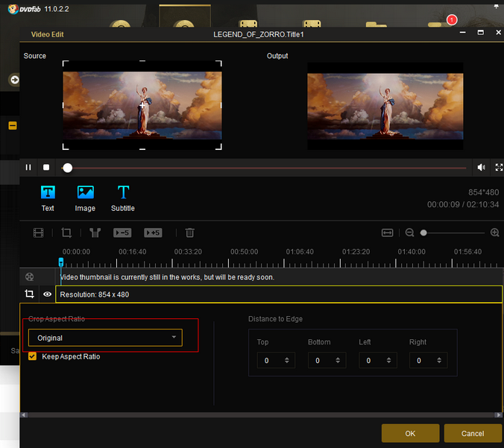The width and height of the screenshot is (504, 448).
Task: Toggle Keep Aspect Ratio checkbox
Action: click(33, 356)
